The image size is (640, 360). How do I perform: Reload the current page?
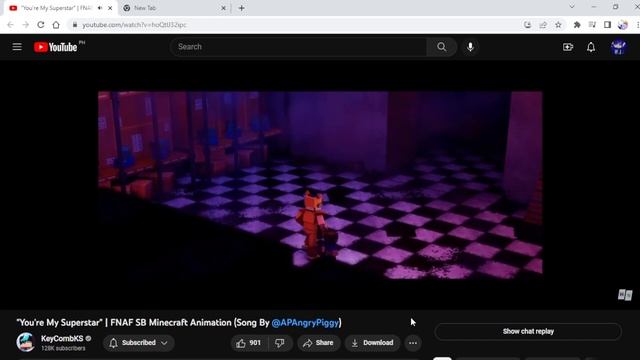point(41,25)
